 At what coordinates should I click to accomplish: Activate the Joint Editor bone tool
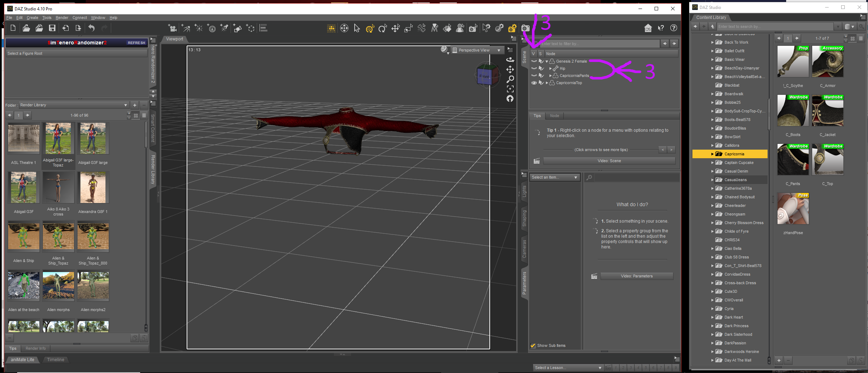point(421,28)
